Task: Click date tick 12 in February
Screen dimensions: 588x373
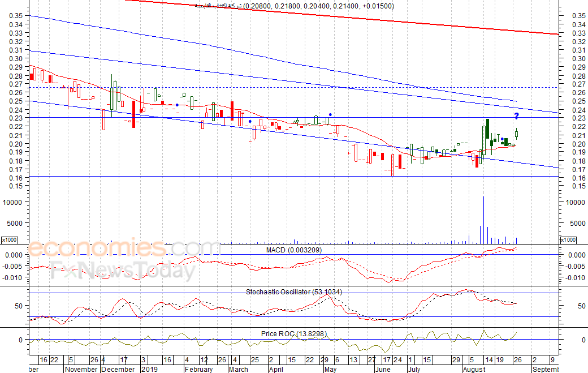Action: (204, 360)
